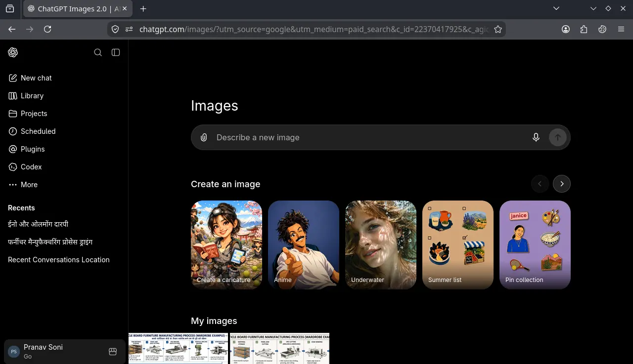Select the "ChatGPT Images 2.0" browser tab
633x364 pixels.
click(77, 9)
